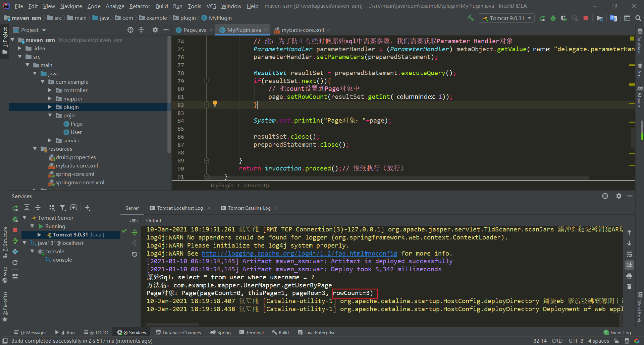Viewport: 644px width, 345px height.
Task: Open the log4j FAQ link in console
Action: 299,254
